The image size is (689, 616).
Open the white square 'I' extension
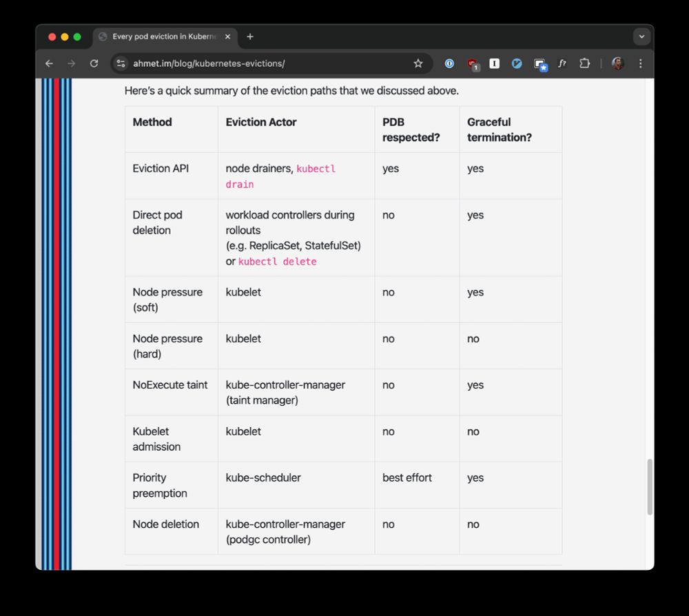(x=494, y=63)
